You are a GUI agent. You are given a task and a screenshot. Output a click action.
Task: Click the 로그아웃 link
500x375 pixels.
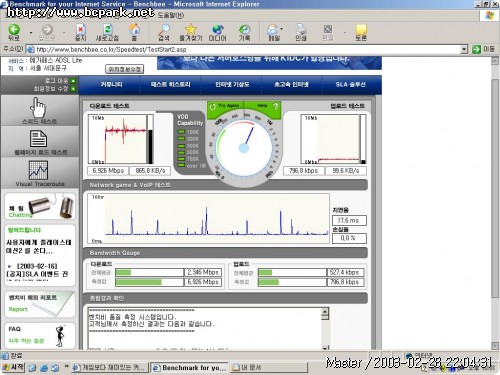[56, 81]
